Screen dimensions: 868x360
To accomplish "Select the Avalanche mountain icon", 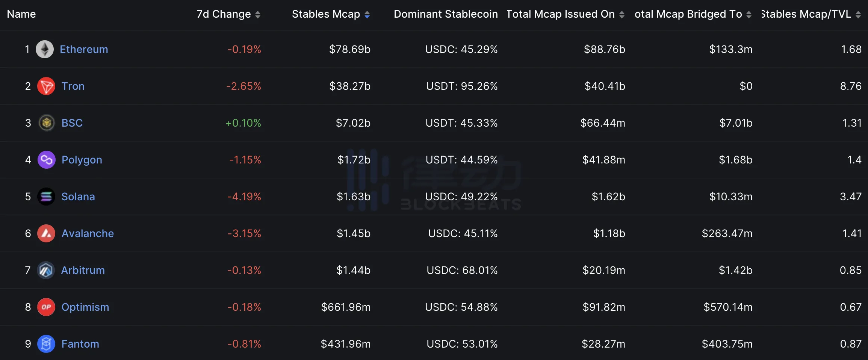I will pos(46,233).
